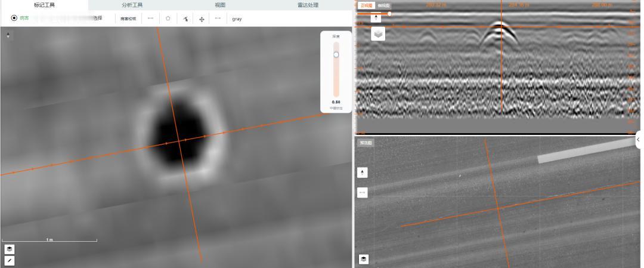The width and height of the screenshot is (644, 268).
Task: Open the gray colormap dropdown
Action: pyautogui.click(x=237, y=19)
